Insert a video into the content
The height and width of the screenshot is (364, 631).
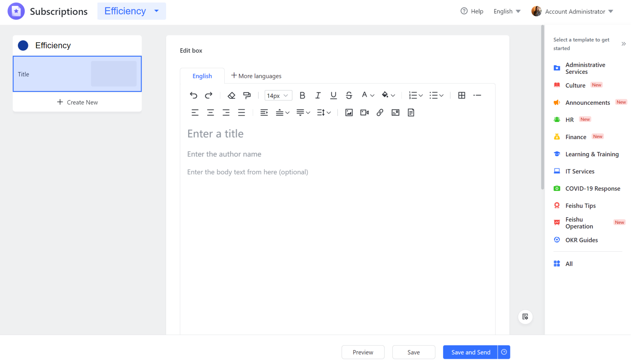364,112
